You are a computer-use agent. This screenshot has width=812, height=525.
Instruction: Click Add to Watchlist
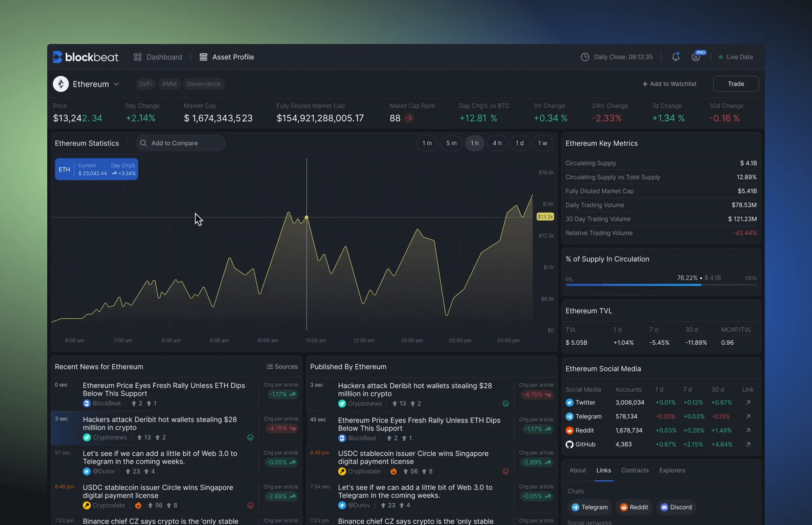(669, 84)
